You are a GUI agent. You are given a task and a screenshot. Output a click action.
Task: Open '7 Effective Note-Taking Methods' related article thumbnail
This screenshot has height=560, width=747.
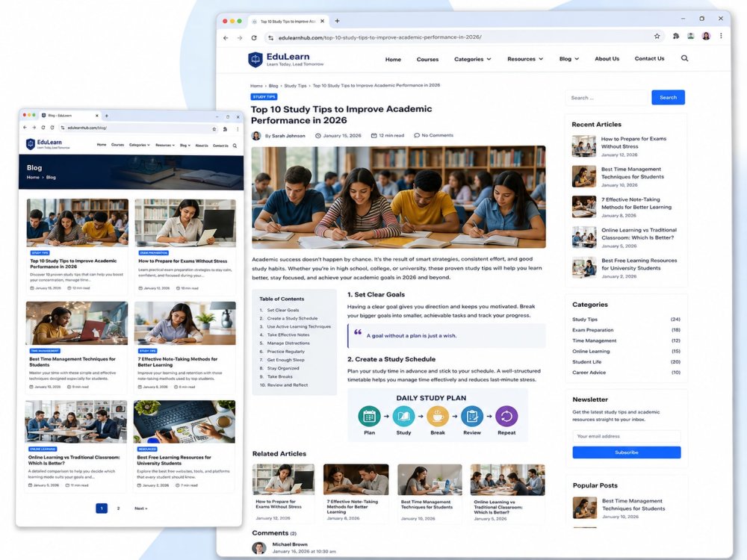[356, 479]
